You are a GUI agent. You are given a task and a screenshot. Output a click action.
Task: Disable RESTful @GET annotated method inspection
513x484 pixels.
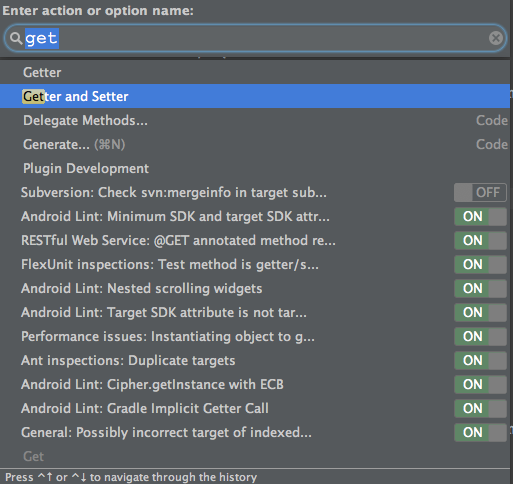point(480,240)
